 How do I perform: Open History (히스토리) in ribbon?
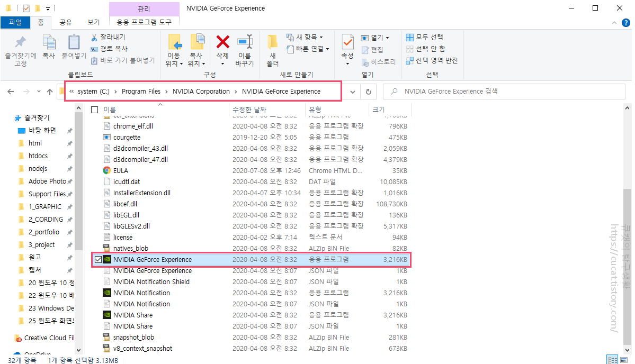[379, 62]
